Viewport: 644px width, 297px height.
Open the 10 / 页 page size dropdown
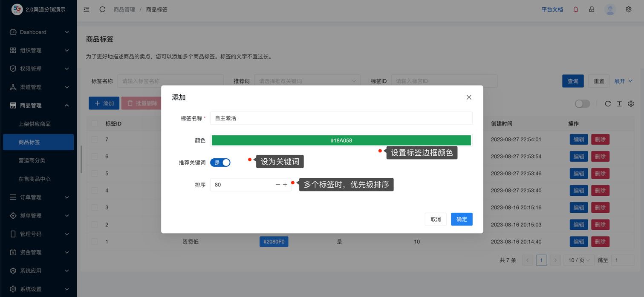tap(579, 260)
